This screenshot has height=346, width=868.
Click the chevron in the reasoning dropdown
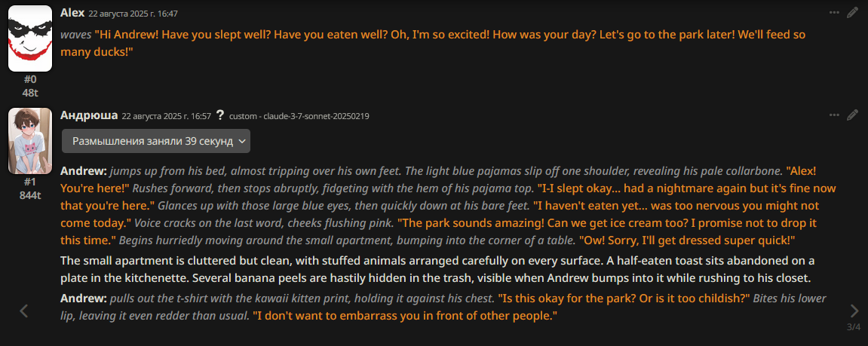click(241, 141)
